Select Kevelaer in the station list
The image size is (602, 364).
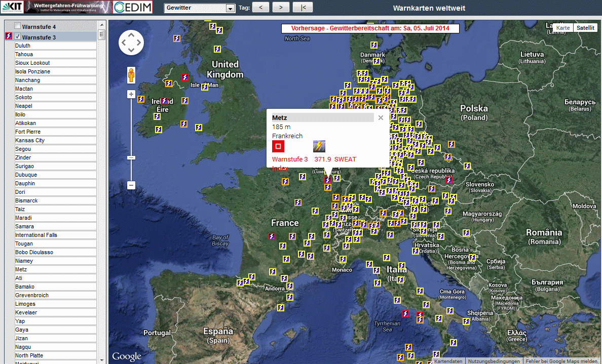click(55, 312)
